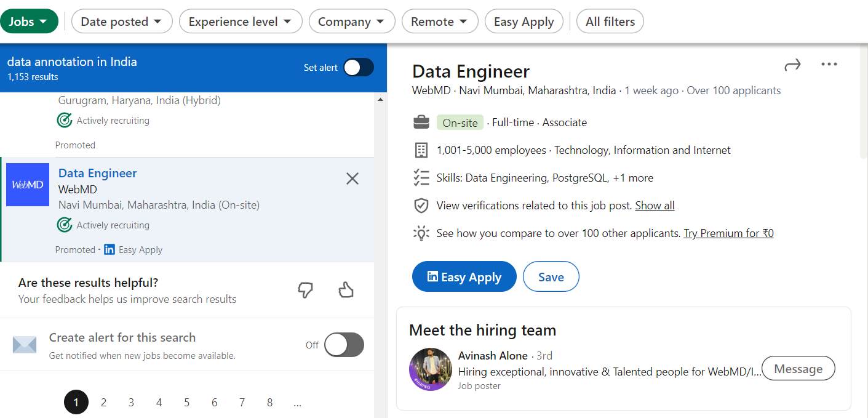Open the WebMD company logo
This screenshot has width=868, height=418.
pos(28,185)
